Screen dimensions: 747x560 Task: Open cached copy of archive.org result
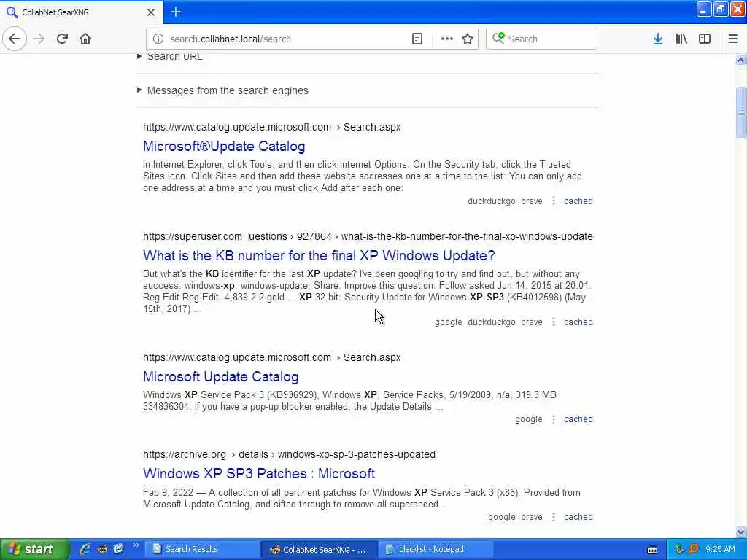tap(578, 517)
